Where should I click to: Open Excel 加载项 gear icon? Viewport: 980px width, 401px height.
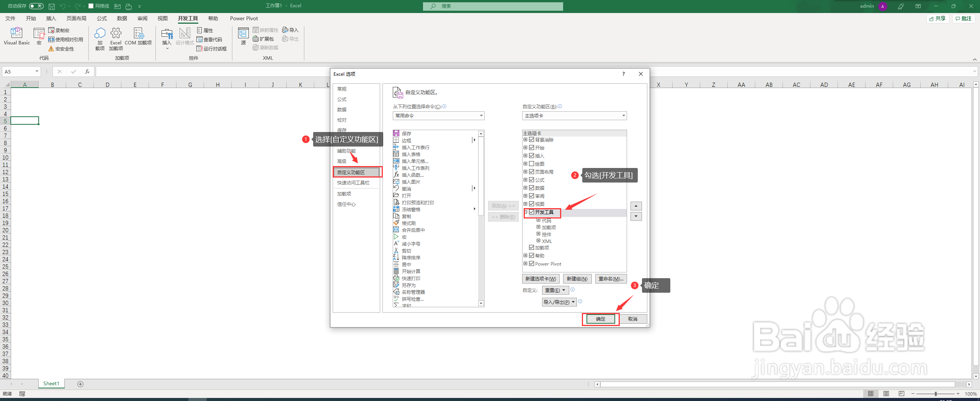click(x=116, y=39)
